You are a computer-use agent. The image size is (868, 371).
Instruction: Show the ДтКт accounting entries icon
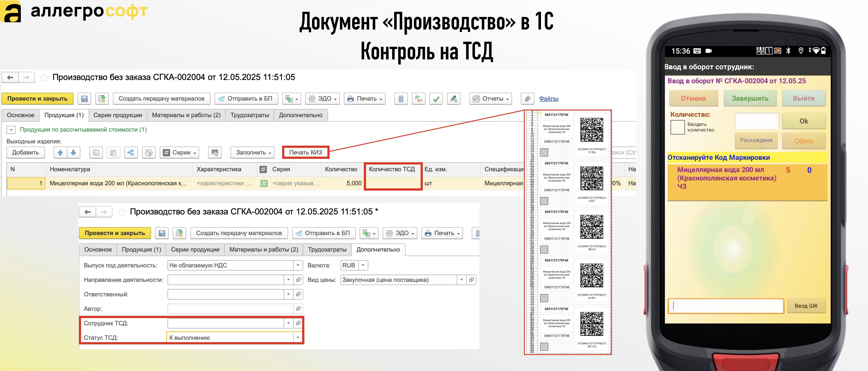(419, 98)
